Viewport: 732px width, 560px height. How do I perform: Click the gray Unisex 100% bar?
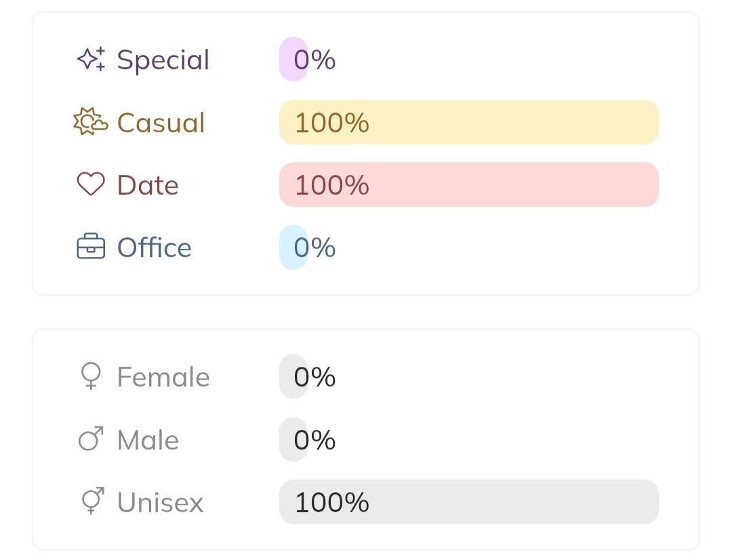coord(468,502)
